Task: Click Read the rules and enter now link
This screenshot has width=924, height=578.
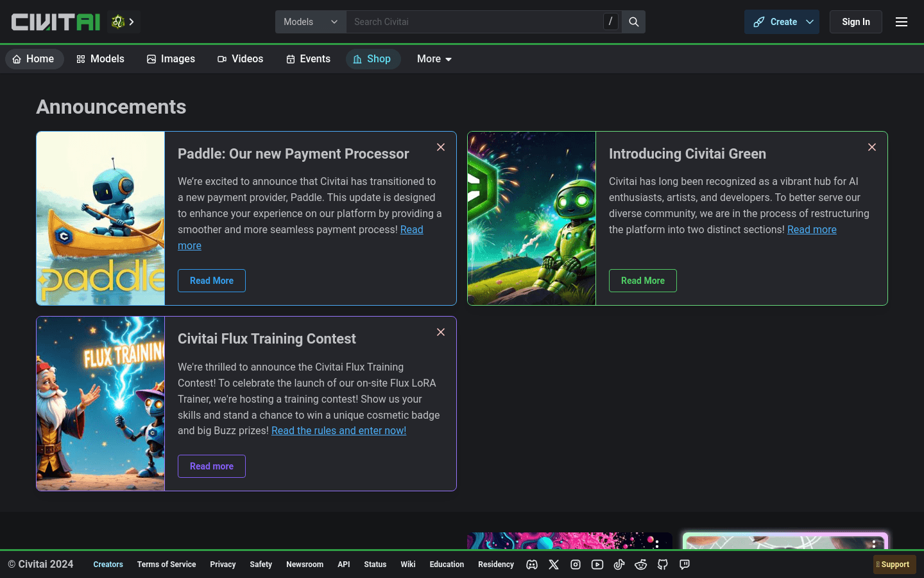Action: [x=339, y=431]
